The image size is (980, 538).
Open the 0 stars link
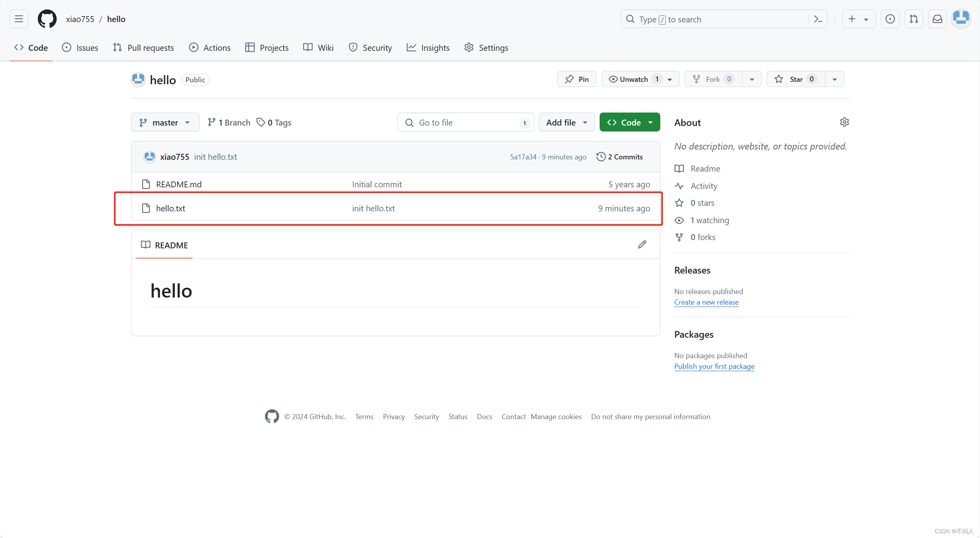coord(695,203)
